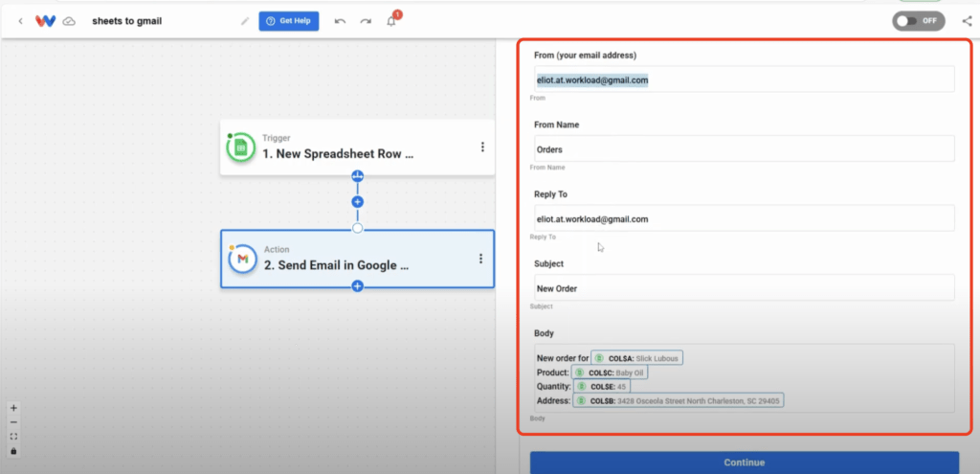The width and height of the screenshot is (980, 474).
Task: Add a step between trigger and action
Action: 358,202
